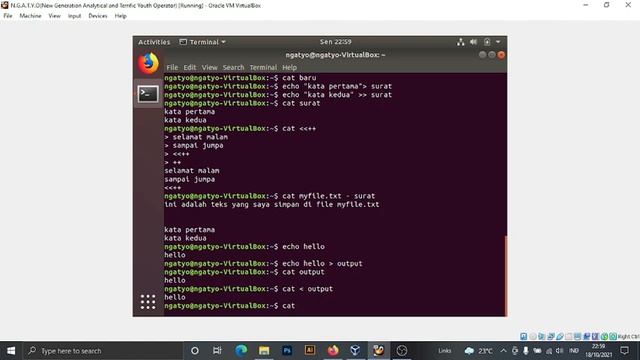
Task: Click the terminal's last prompt line 'cat'
Action: (x=230, y=306)
